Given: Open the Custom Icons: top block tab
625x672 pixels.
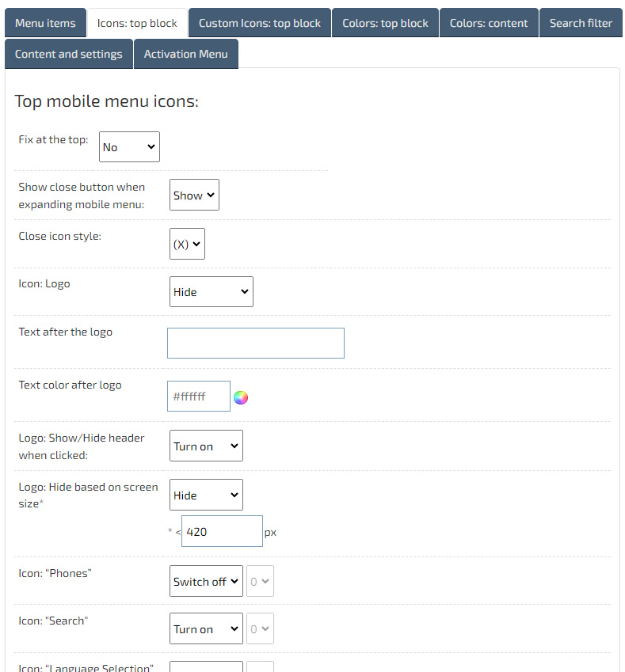Looking at the screenshot, I should (259, 23).
